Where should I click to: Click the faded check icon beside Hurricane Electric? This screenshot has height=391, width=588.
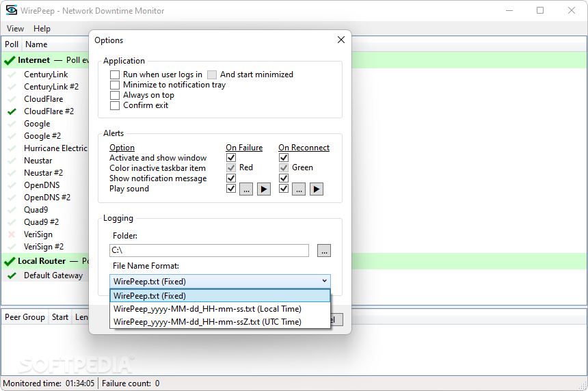tap(12, 148)
